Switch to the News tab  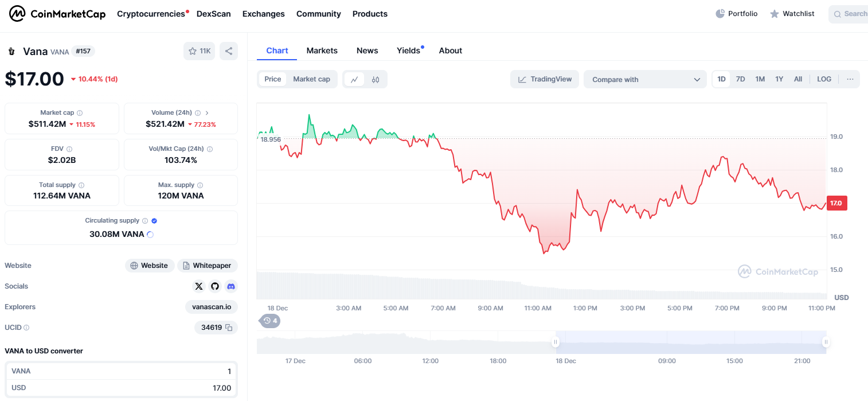point(367,50)
